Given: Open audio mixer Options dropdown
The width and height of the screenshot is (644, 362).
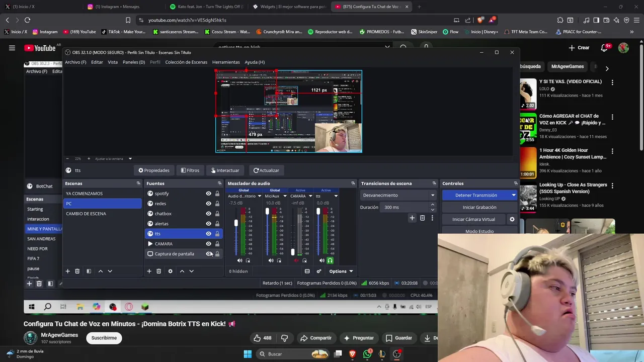Looking at the screenshot, I should point(341,271).
